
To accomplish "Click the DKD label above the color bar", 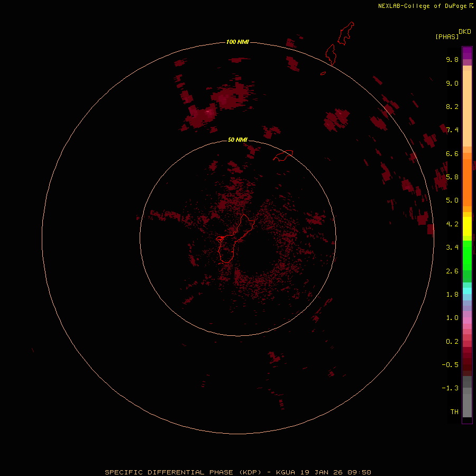I will click(464, 31).
